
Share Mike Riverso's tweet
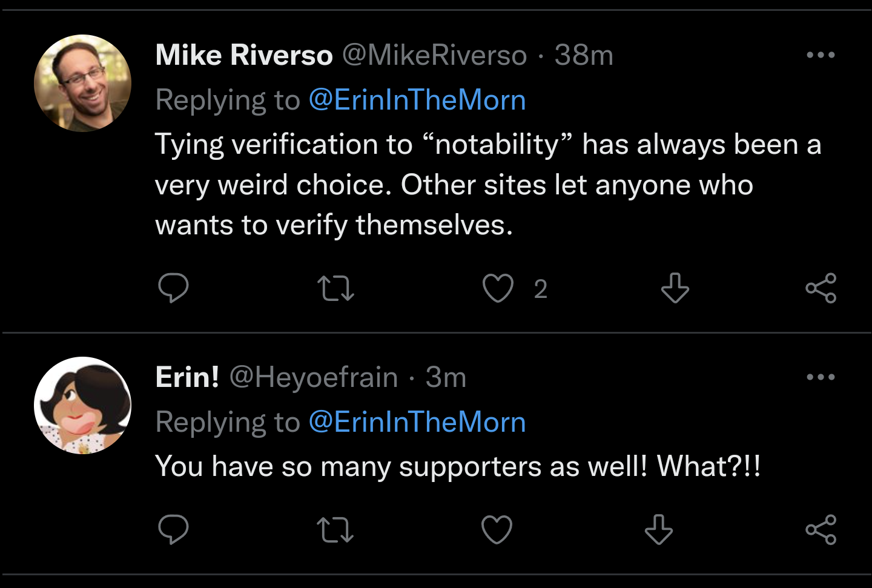821,288
